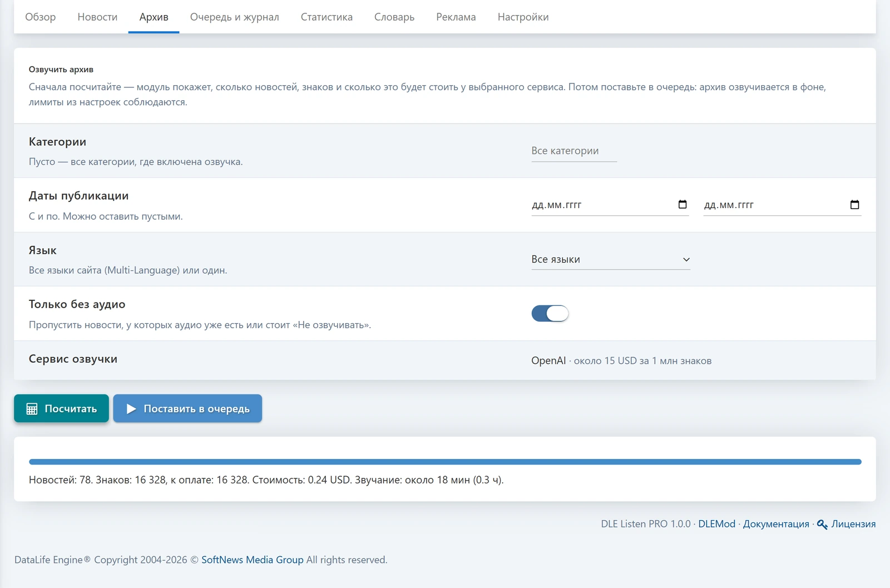The image size is (890, 588).
Task: Click OpenAI service pricing text
Action: click(621, 360)
